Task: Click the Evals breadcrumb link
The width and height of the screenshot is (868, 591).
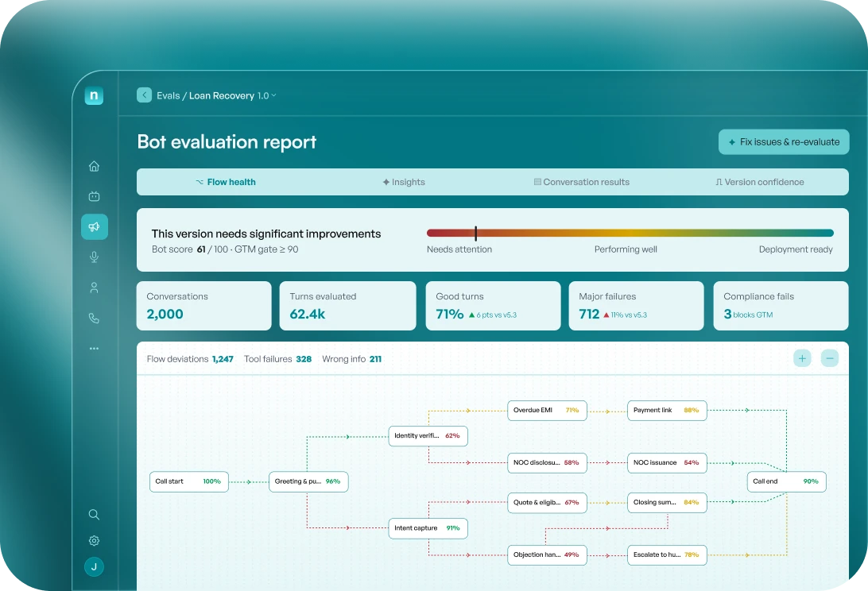Action: coord(169,96)
